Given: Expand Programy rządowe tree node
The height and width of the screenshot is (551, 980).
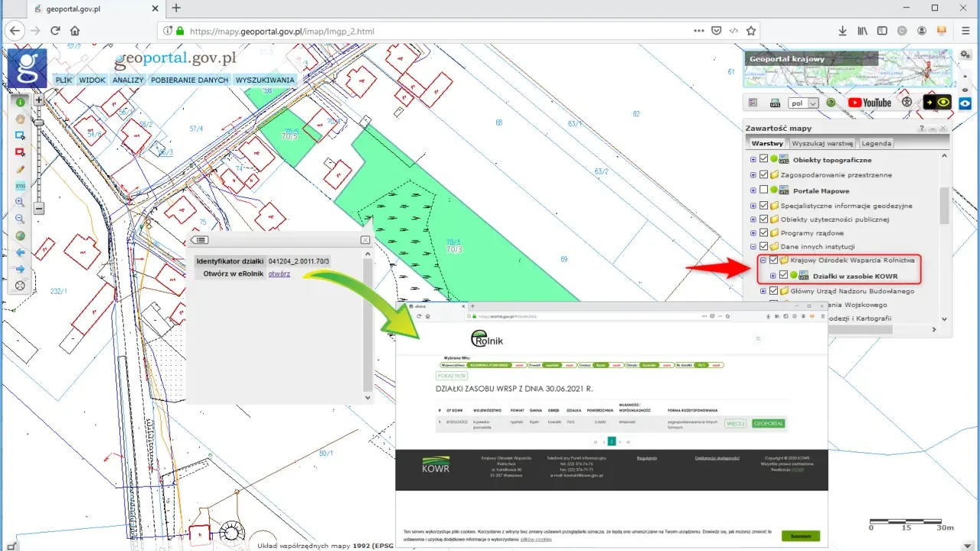Looking at the screenshot, I should pyautogui.click(x=753, y=233).
